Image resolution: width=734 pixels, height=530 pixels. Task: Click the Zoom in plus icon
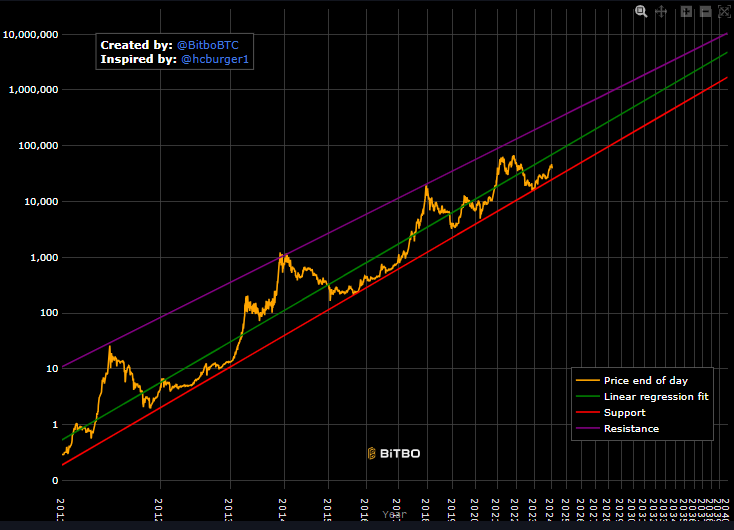(x=686, y=12)
